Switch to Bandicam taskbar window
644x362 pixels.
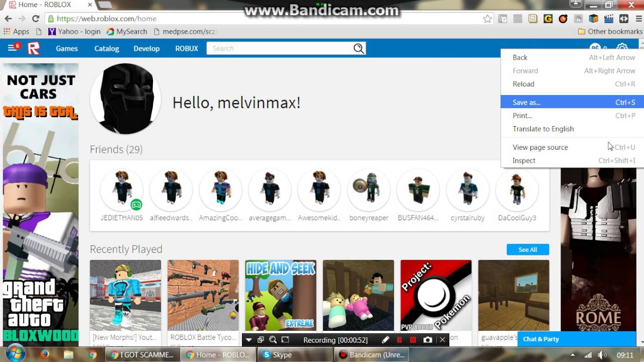(371, 354)
